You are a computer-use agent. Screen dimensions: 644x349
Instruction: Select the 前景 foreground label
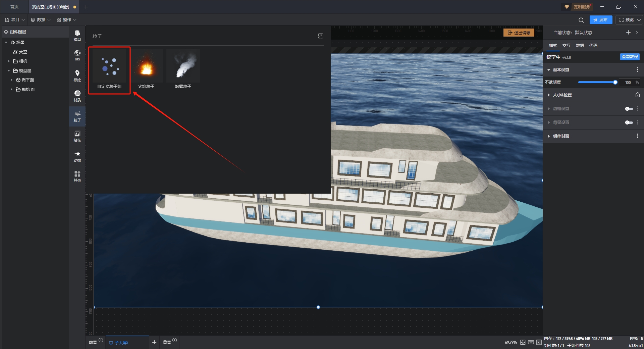(93, 342)
